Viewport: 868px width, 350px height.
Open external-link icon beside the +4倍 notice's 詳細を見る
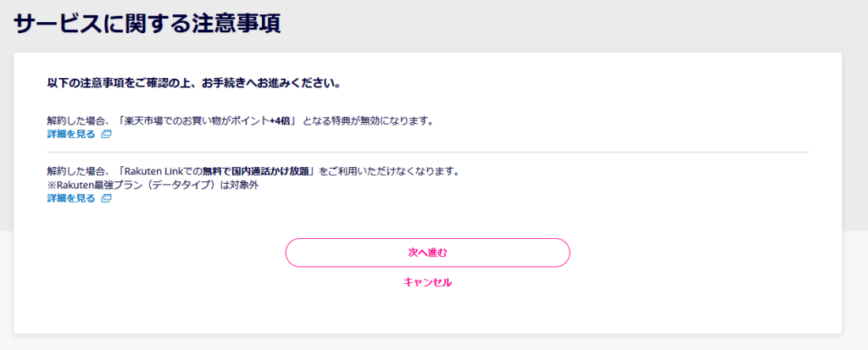(x=106, y=134)
